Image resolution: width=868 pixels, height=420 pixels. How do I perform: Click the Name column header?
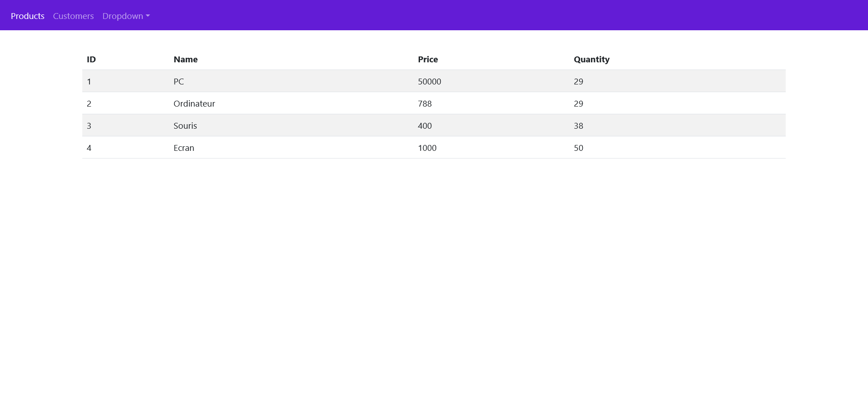point(185,59)
